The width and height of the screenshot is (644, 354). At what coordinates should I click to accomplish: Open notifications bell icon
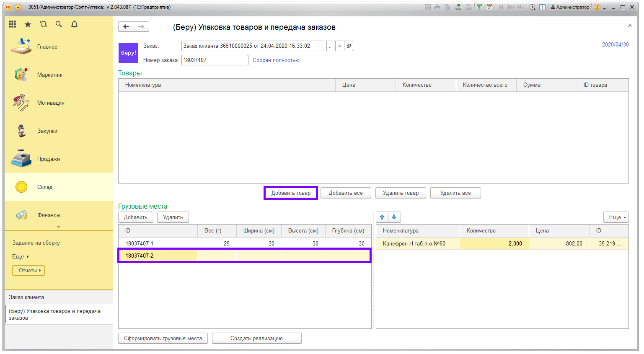[x=74, y=24]
